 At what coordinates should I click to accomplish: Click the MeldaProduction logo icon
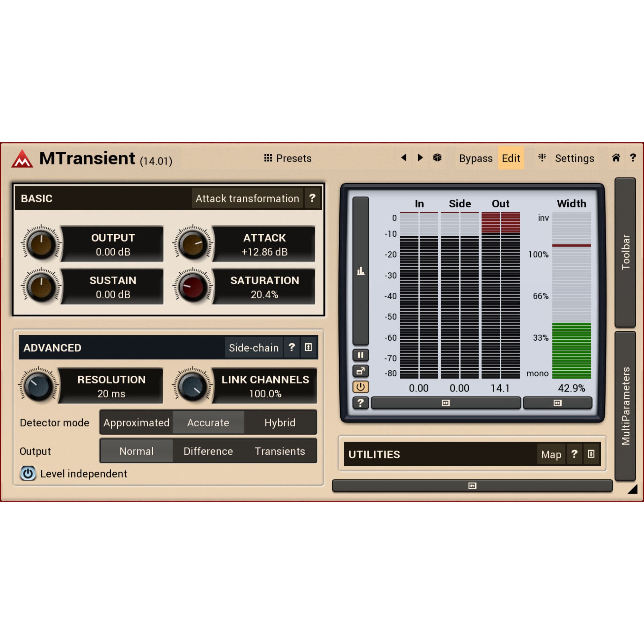tap(22, 159)
